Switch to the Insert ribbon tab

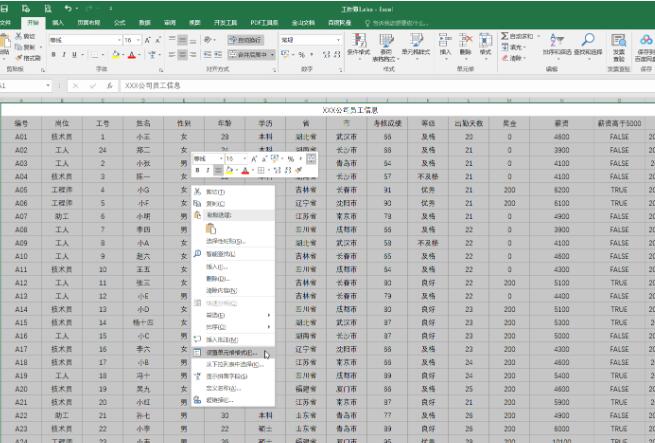[58, 23]
